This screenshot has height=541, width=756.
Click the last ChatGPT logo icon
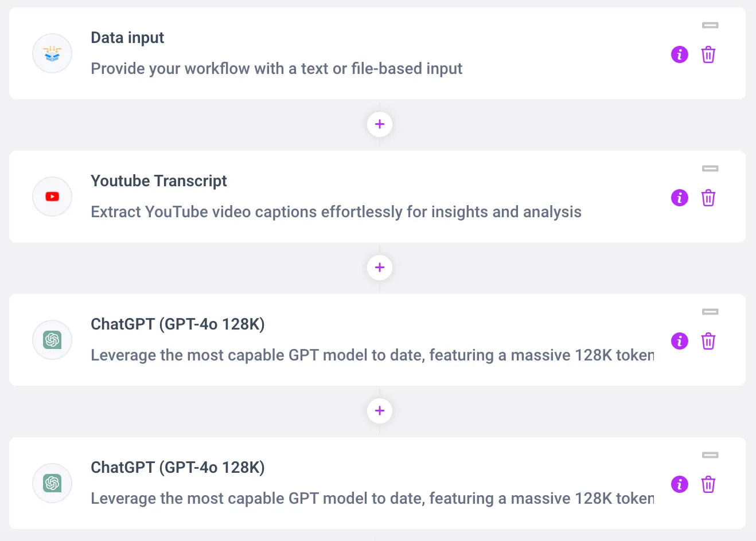(52, 483)
